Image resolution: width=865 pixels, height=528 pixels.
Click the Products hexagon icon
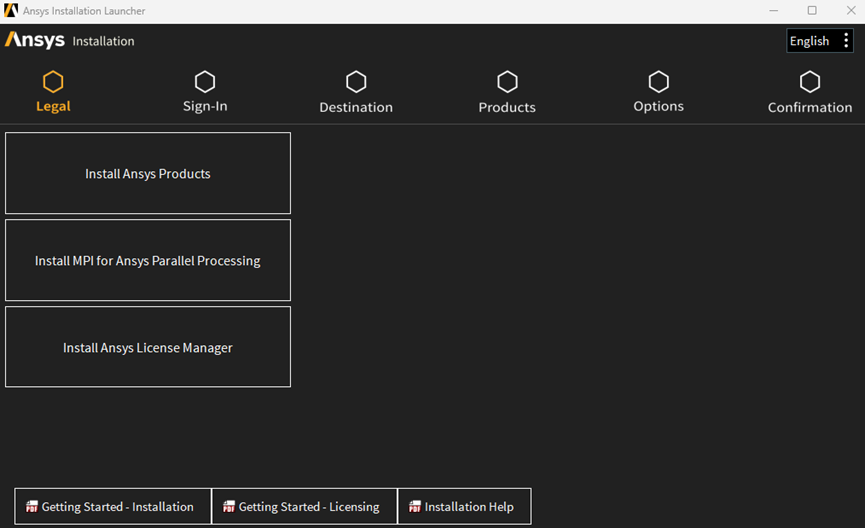[507, 82]
